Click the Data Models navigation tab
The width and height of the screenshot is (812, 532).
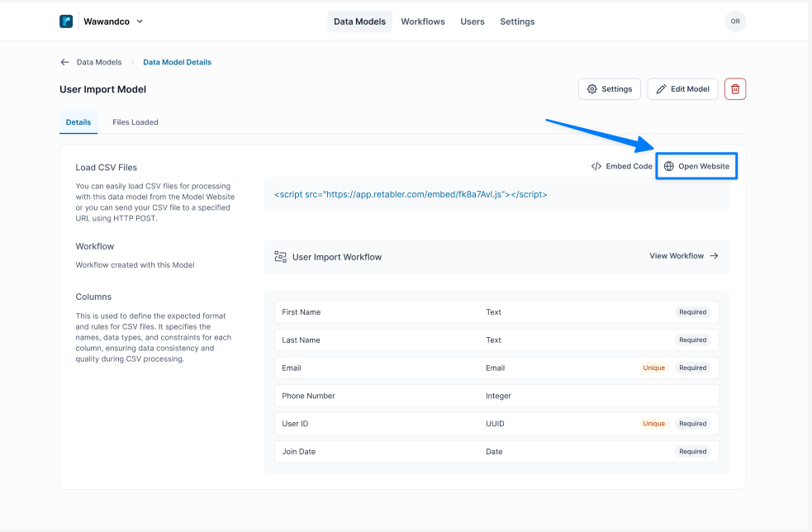[359, 21]
